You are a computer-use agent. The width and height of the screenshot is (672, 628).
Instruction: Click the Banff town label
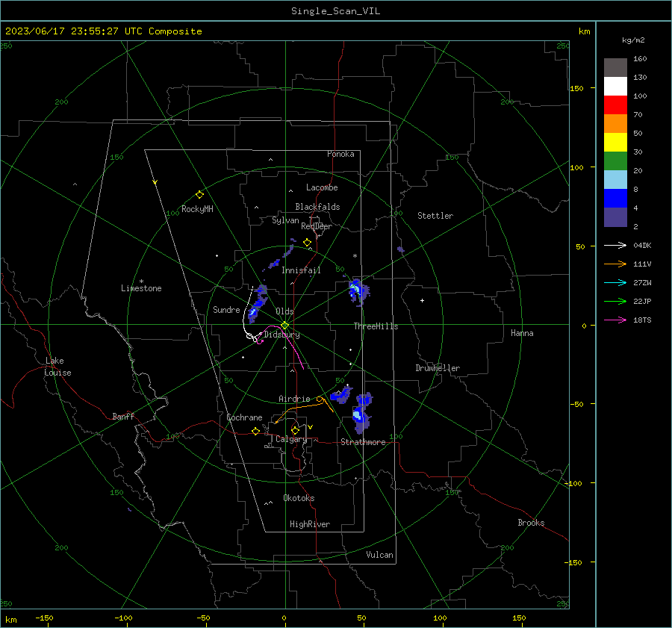point(123,416)
